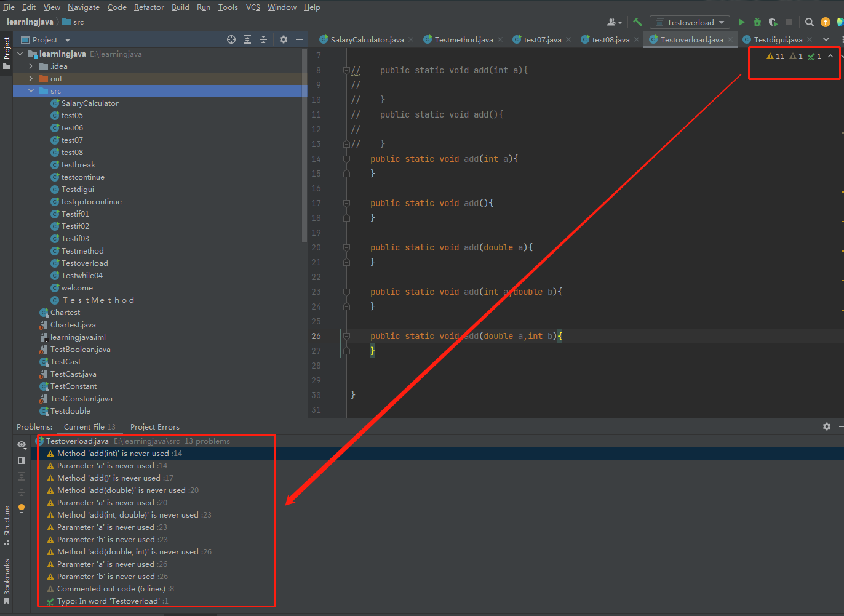
Task: Hide the Project tool window
Action: click(300, 39)
